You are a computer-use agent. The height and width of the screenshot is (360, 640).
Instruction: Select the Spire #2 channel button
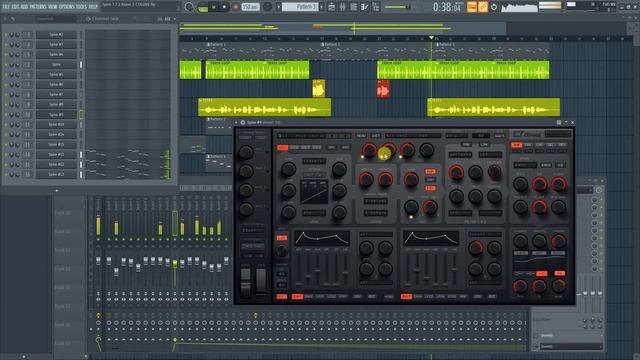[56, 35]
